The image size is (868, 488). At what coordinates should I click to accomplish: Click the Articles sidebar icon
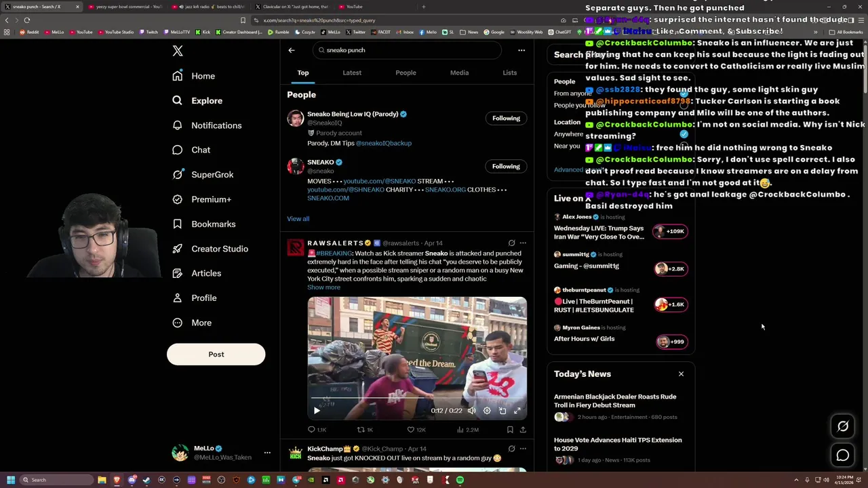click(178, 273)
